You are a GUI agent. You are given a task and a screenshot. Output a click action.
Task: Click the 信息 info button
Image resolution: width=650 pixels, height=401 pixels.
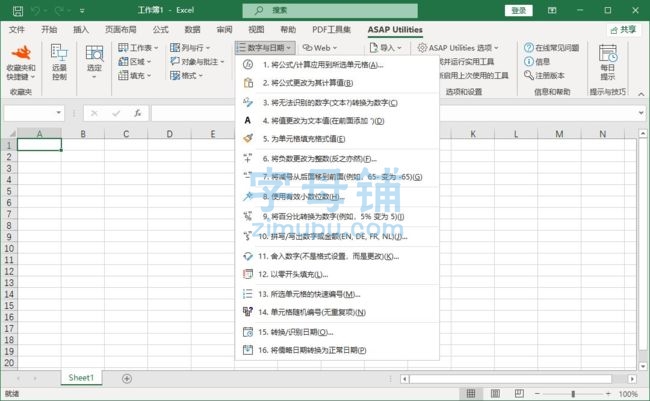tap(537, 62)
